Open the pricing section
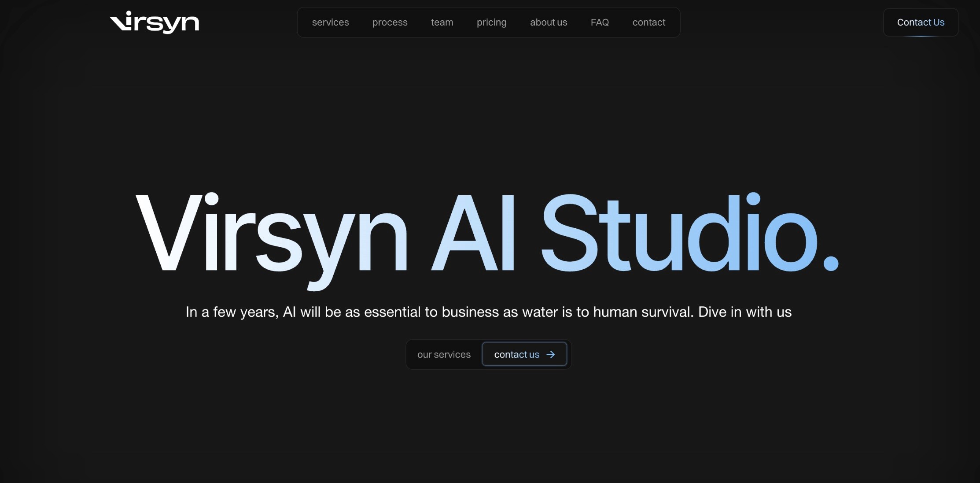The height and width of the screenshot is (483, 980). click(492, 22)
